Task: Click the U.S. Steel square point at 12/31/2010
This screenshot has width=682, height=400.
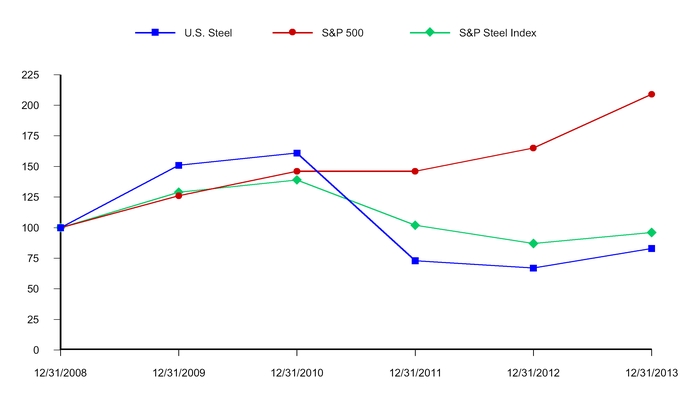Action: [297, 153]
